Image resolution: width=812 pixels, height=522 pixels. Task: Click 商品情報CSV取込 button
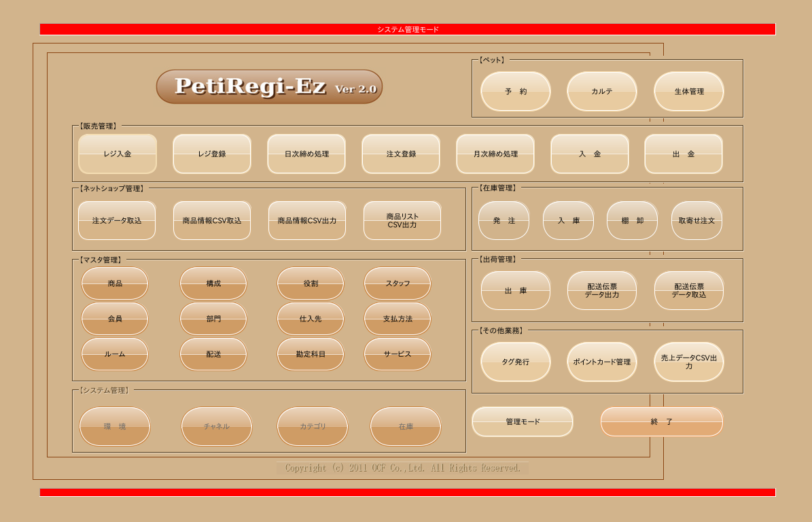[x=212, y=221]
